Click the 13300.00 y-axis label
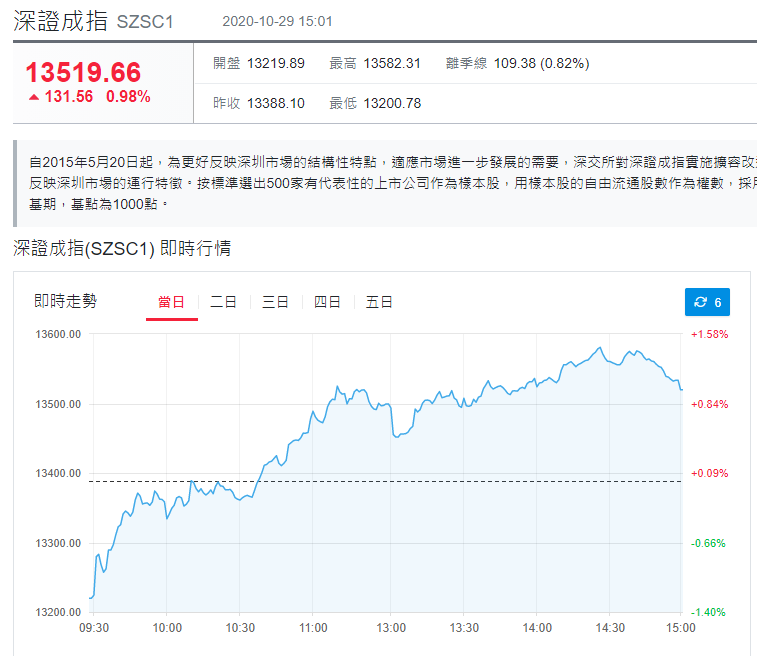The width and height of the screenshot is (757, 656). pos(58,543)
